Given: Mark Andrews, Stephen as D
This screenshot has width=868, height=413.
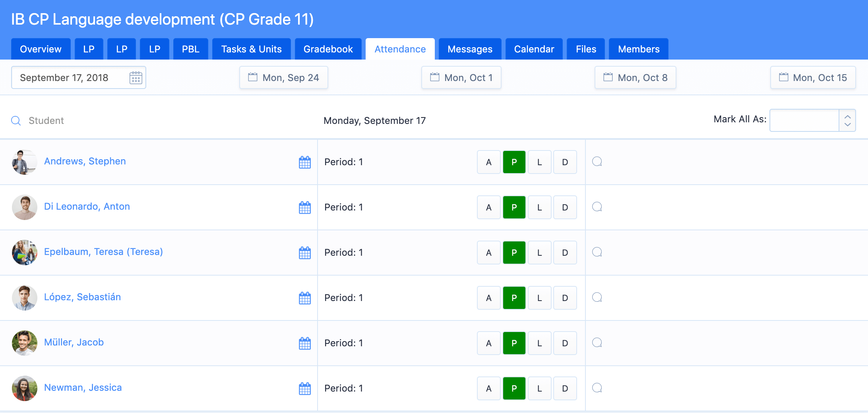Looking at the screenshot, I should (565, 162).
